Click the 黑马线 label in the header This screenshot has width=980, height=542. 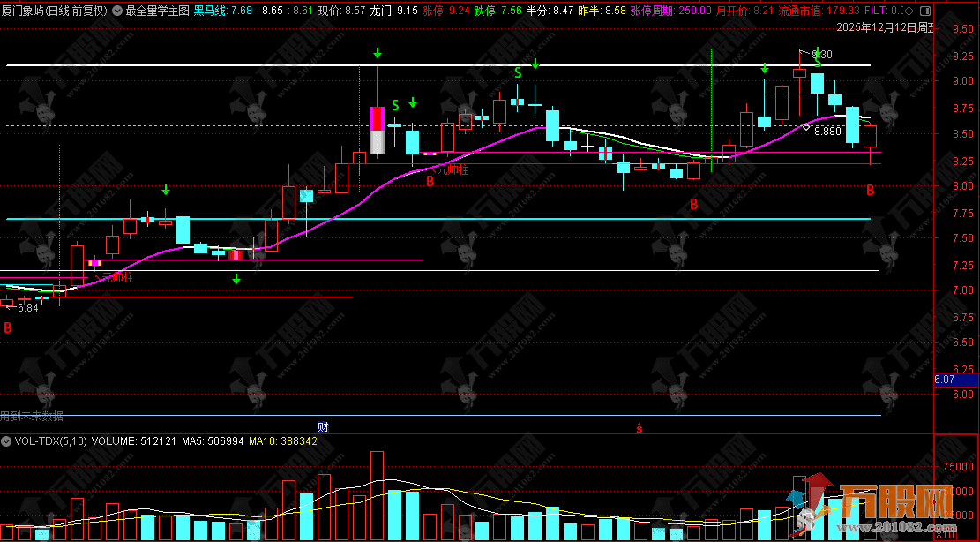(x=209, y=11)
